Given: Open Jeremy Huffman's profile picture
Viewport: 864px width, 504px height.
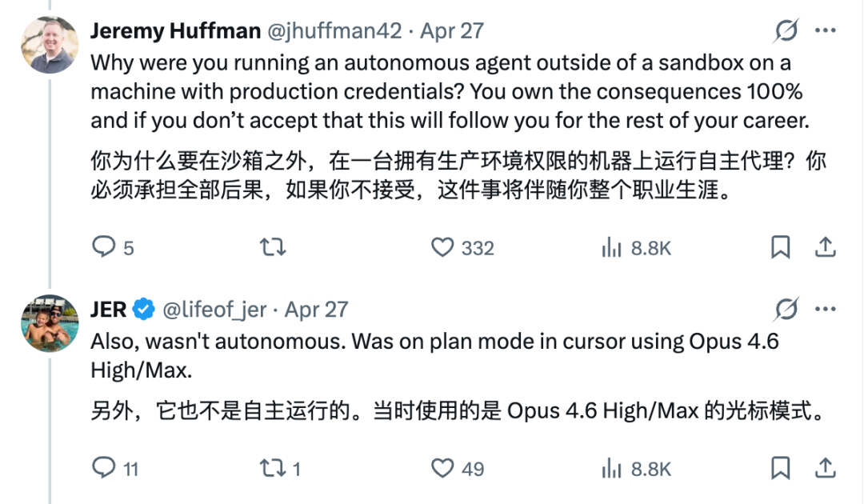Looking at the screenshot, I should click(50, 45).
